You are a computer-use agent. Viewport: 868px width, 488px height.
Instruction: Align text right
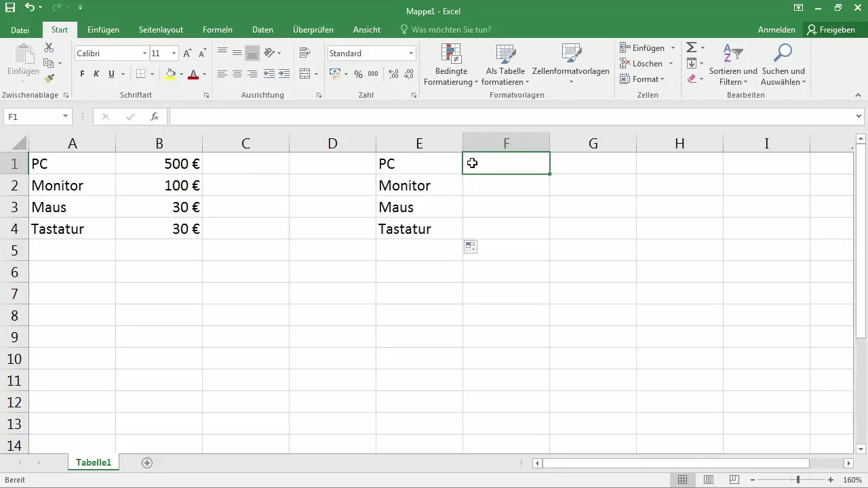click(x=252, y=74)
